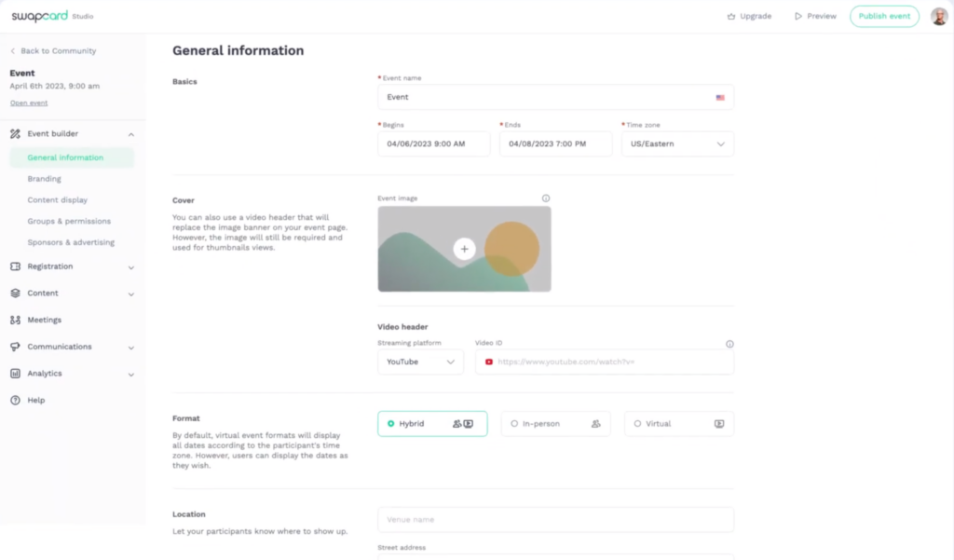
Task: Open Meetings via its people icon
Action: [x=15, y=320]
